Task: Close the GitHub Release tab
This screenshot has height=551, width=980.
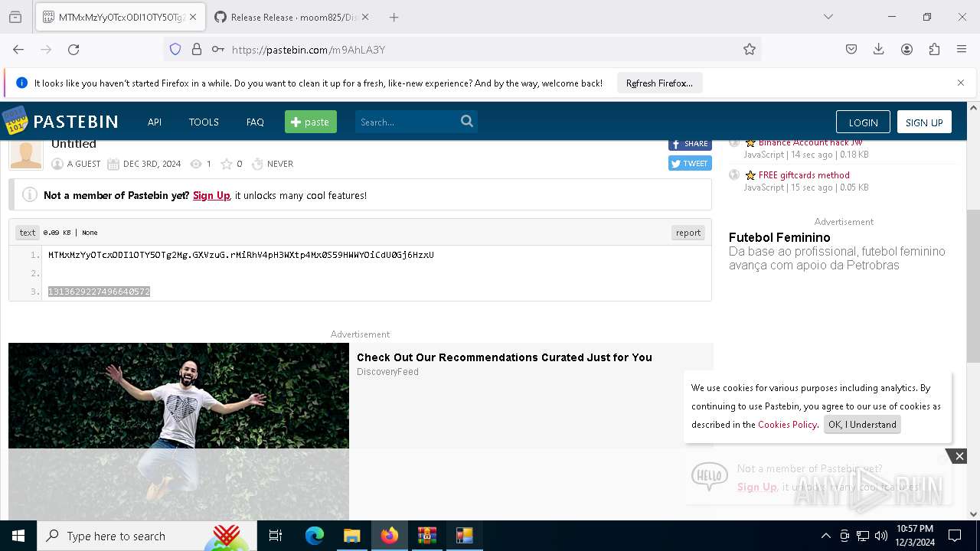Action: (x=365, y=17)
